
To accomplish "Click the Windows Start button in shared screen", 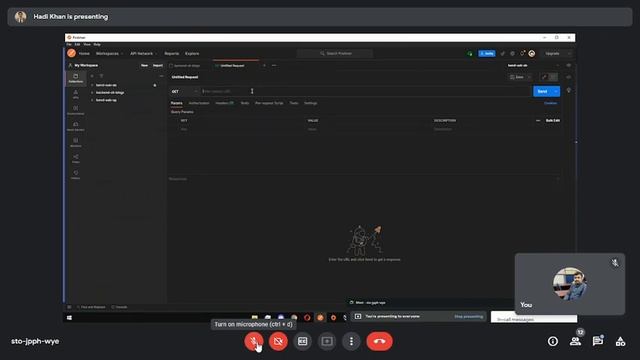I will click(x=69, y=318).
